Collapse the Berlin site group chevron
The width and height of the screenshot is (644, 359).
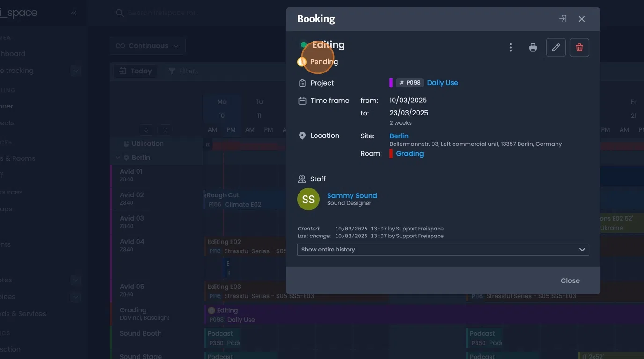click(x=118, y=158)
